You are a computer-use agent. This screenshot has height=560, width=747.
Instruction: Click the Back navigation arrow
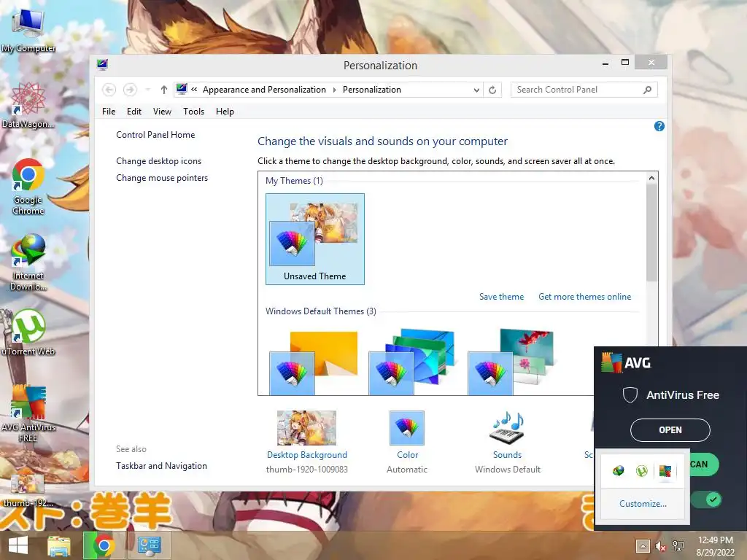click(109, 90)
